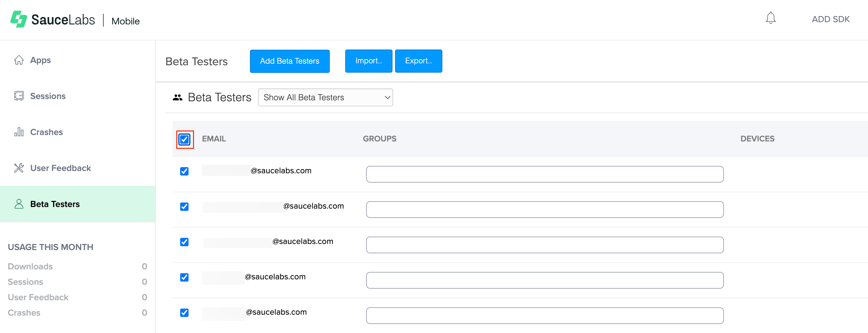Viewport: 868px width, 333px height.
Task: Click the people icon beside Beta Testers heading
Action: [178, 97]
